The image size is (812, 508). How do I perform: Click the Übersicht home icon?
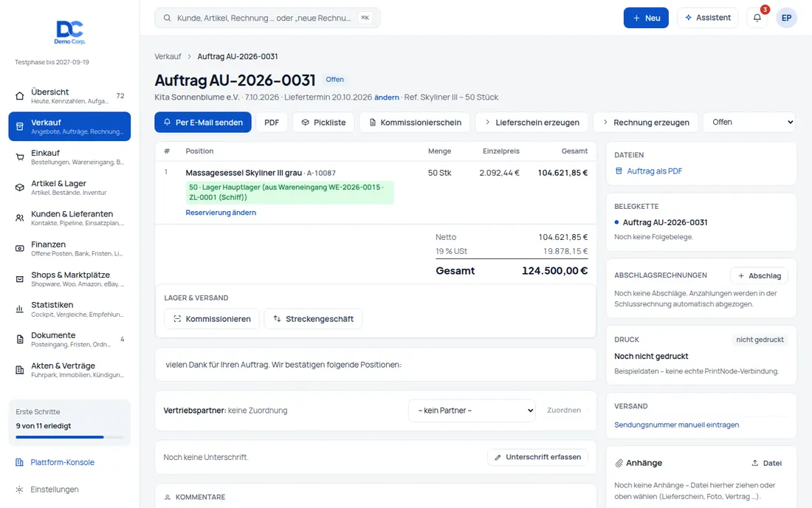click(x=20, y=96)
